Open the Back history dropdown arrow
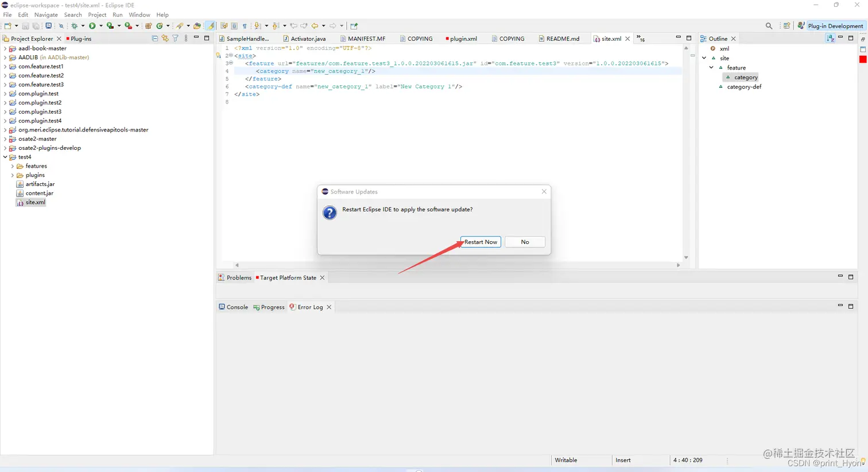This screenshot has width=868, height=472. [x=323, y=26]
